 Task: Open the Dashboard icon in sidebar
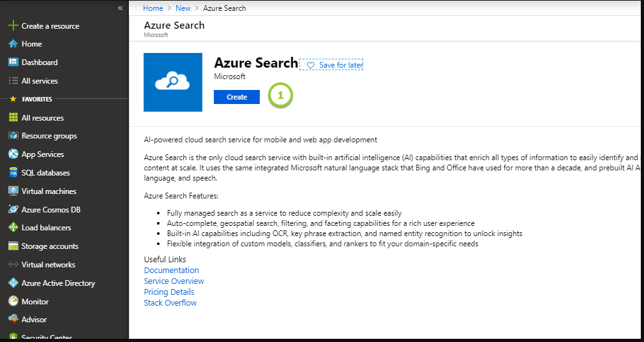[x=13, y=63]
